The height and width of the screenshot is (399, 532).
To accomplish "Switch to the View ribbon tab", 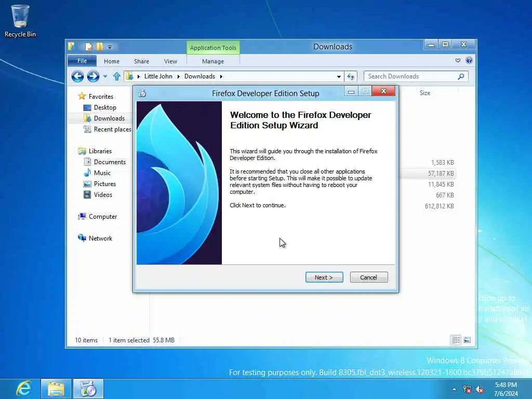I will (170, 61).
